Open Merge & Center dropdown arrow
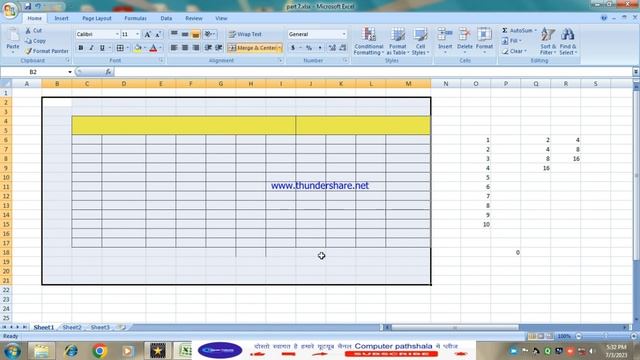 (280, 48)
